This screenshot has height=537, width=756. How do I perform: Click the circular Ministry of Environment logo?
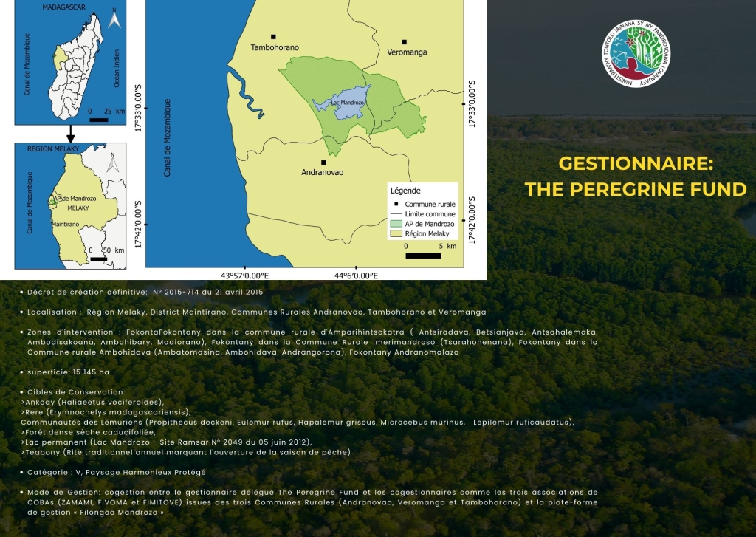tap(636, 54)
